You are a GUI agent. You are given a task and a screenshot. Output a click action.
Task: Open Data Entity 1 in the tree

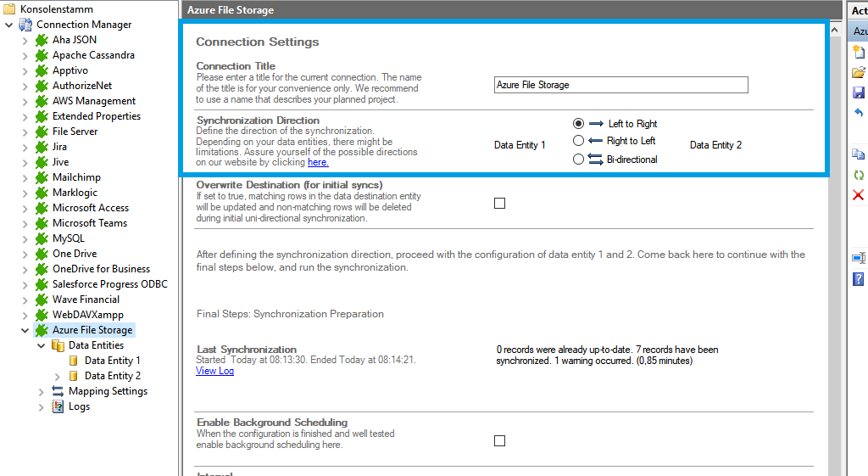(112, 361)
